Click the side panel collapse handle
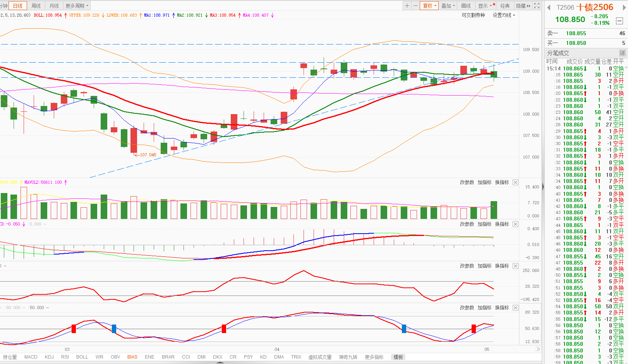This screenshot has width=628, height=364. tap(543, 186)
